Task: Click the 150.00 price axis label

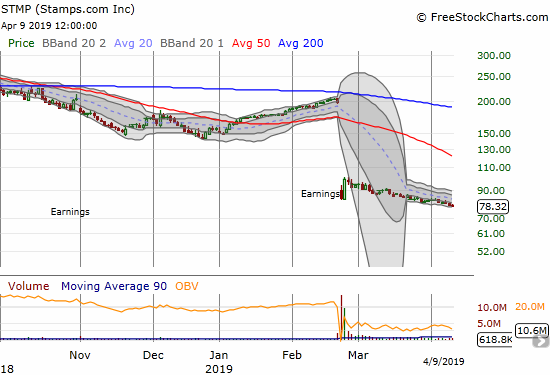Action: pyautogui.click(x=494, y=133)
